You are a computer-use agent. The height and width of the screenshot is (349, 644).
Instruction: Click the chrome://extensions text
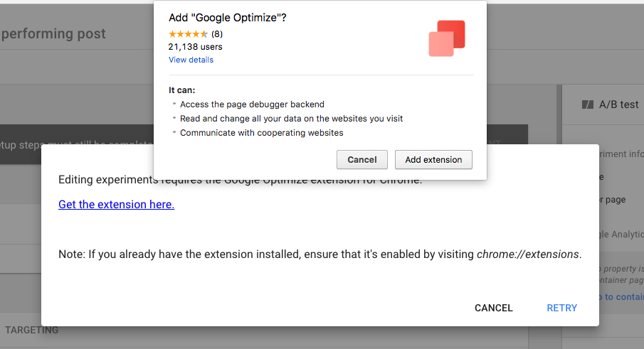[x=528, y=254]
